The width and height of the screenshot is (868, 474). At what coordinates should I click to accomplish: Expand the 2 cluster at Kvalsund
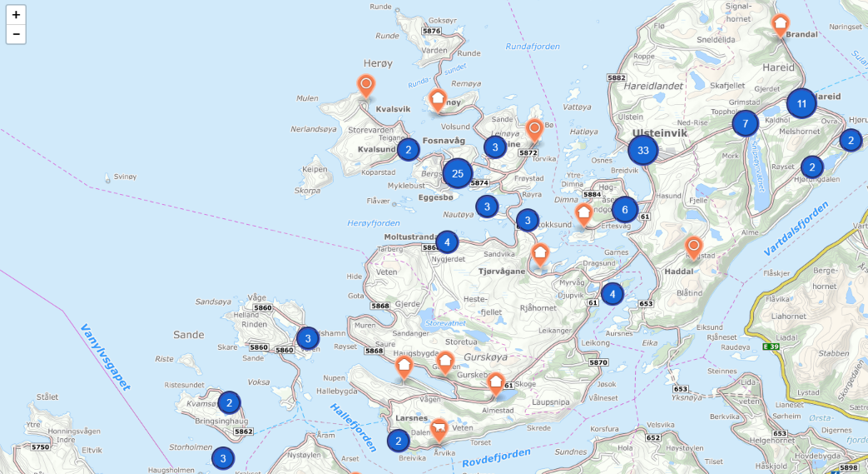point(408,149)
